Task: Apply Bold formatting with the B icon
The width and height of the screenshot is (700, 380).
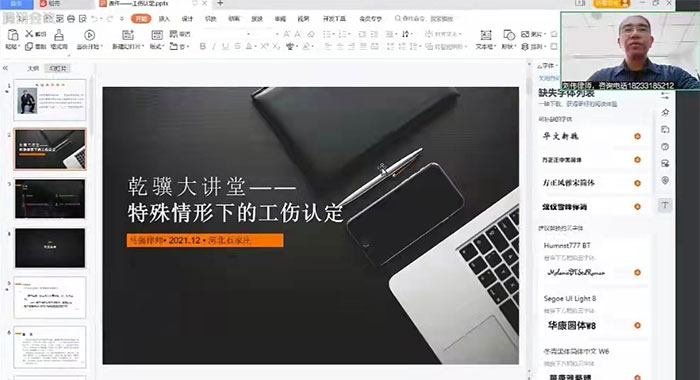Action: [x=203, y=46]
